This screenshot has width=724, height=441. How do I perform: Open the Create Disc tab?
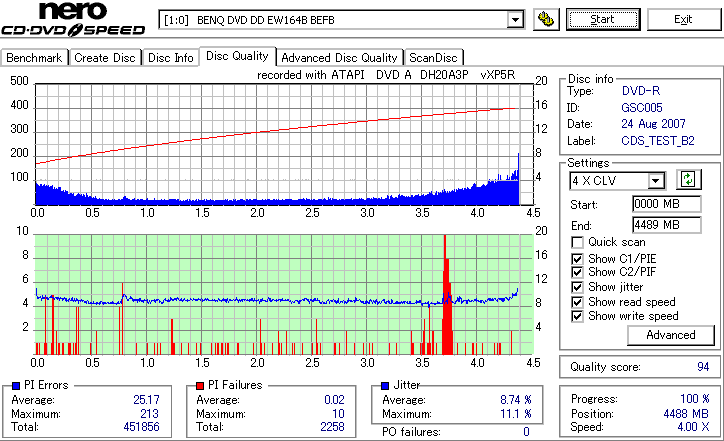[105, 58]
